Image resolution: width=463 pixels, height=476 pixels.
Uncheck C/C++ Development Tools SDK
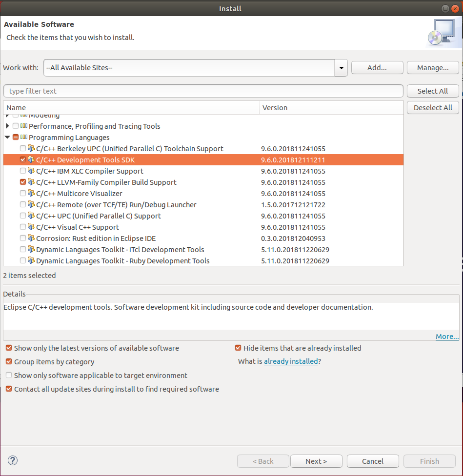23,159
